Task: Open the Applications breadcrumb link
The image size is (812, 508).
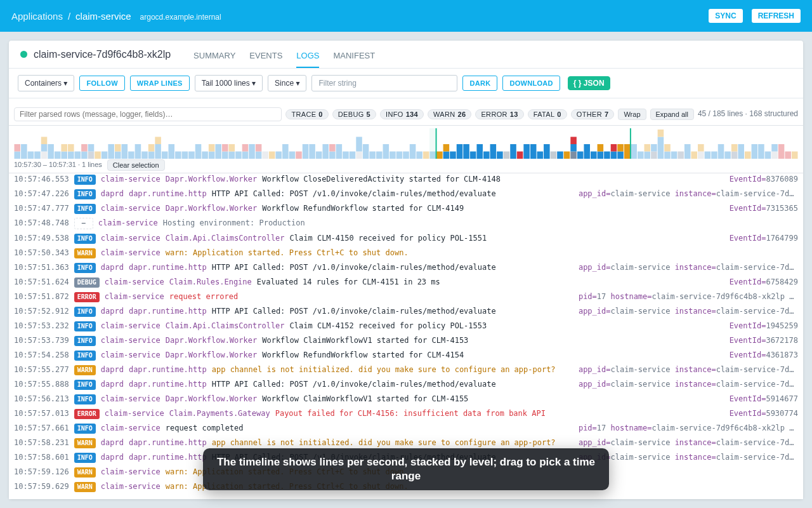Action: click(x=37, y=17)
